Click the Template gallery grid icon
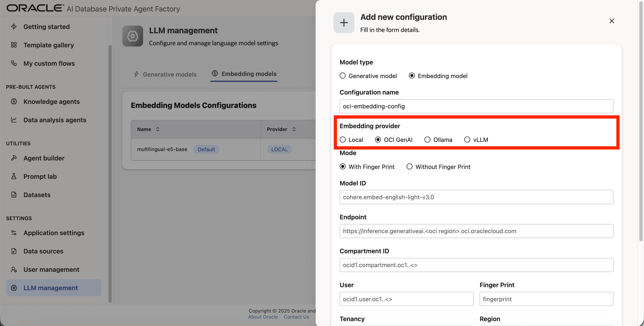The image size is (644, 326). coord(14,45)
